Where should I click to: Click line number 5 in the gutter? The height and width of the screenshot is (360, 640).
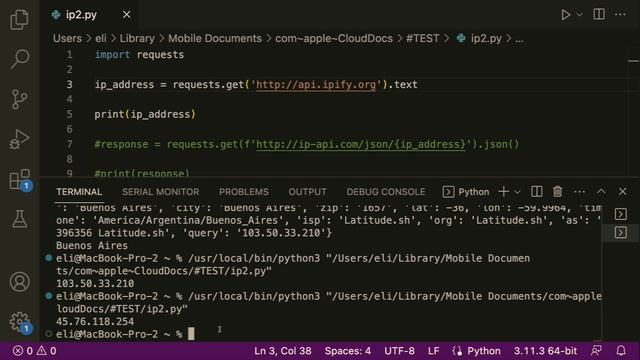pyautogui.click(x=69, y=114)
